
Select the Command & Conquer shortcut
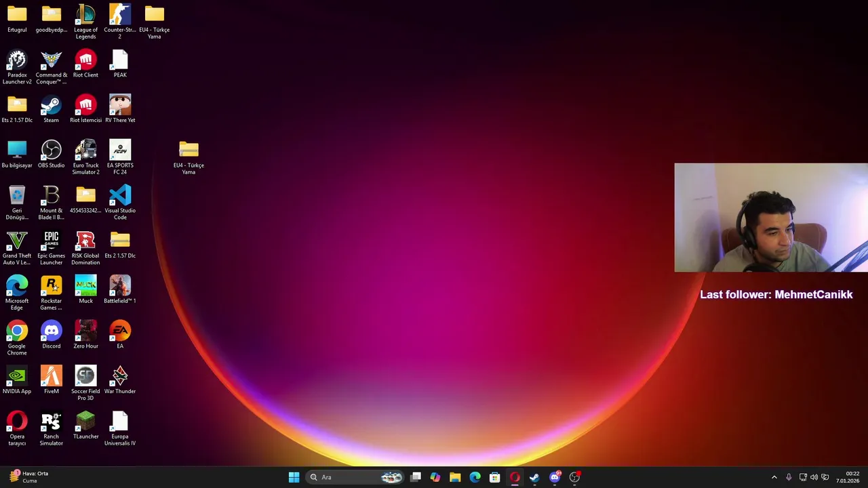tap(52, 67)
